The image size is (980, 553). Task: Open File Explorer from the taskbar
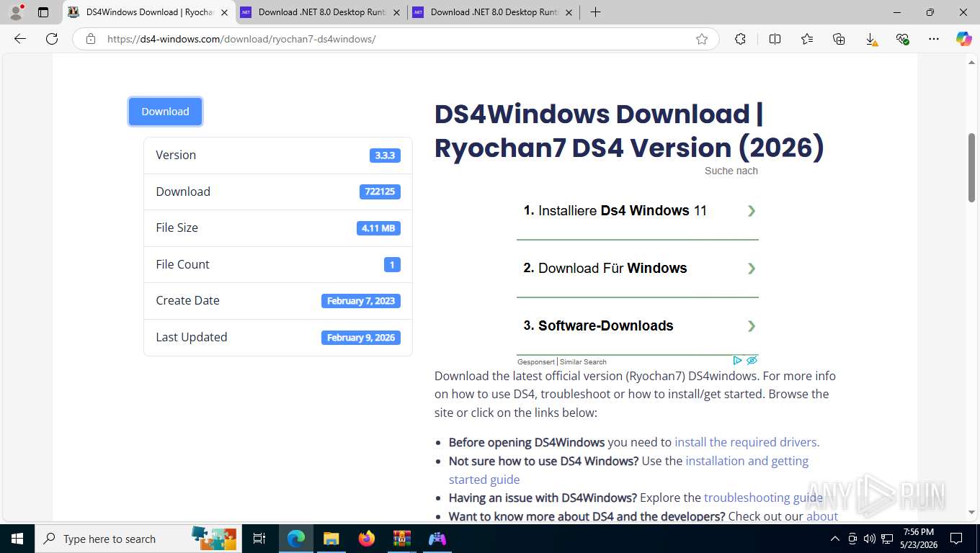click(331, 539)
